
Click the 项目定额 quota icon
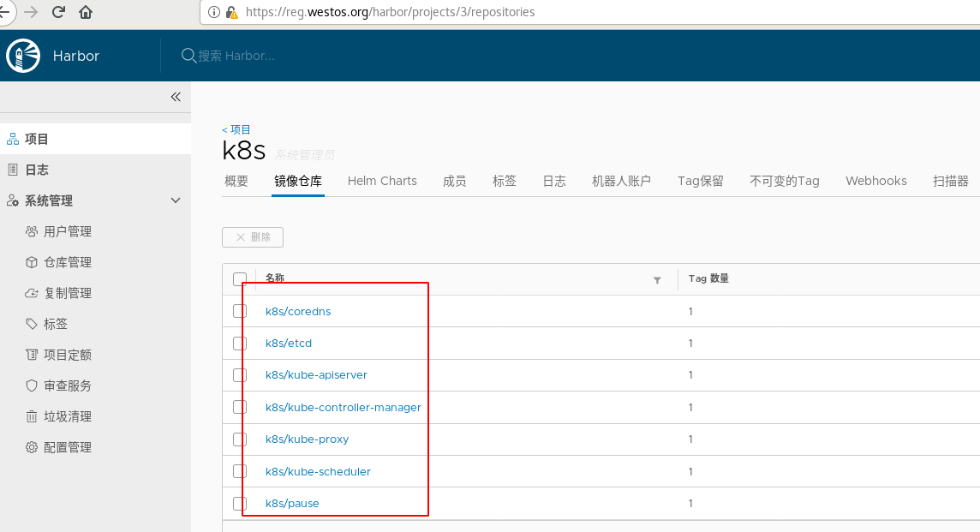31,355
